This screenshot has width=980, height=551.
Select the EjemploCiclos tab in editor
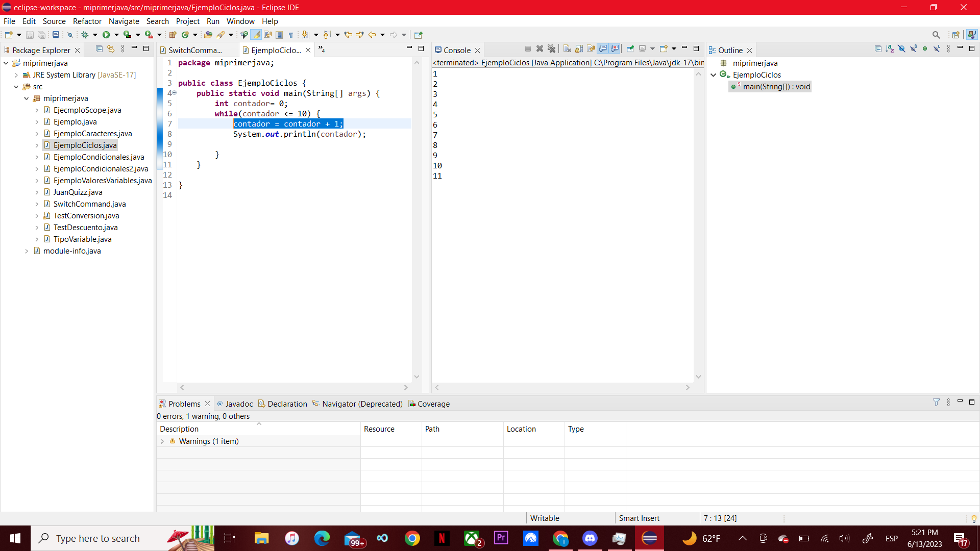[x=274, y=50]
